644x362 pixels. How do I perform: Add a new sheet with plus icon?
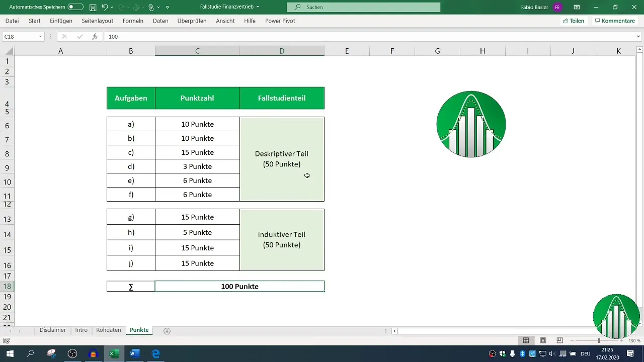click(x=167, y=331)
